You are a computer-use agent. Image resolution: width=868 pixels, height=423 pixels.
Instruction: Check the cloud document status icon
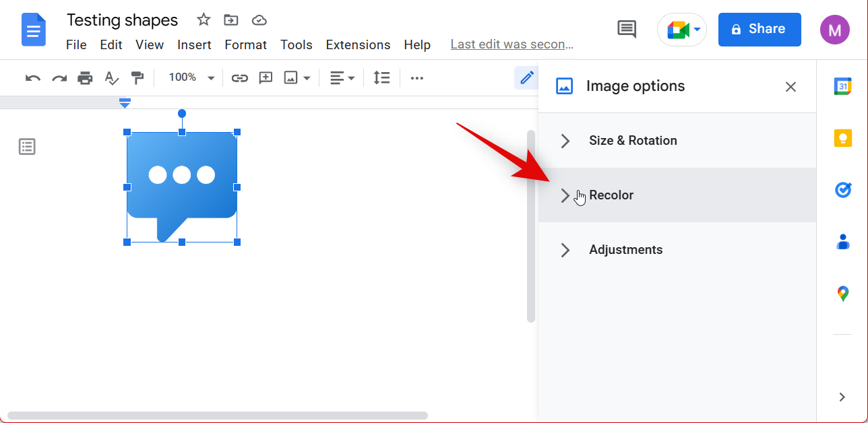(x=259, y=20)
